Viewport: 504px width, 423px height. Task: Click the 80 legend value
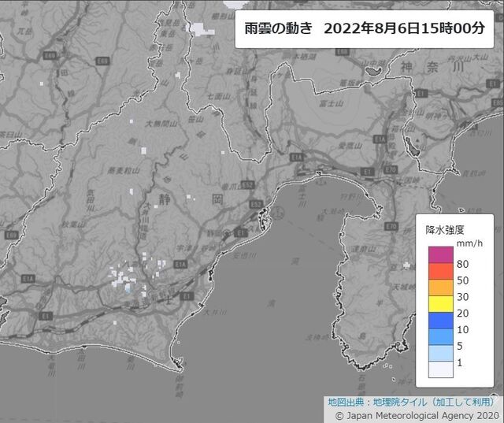click(462, 264)
